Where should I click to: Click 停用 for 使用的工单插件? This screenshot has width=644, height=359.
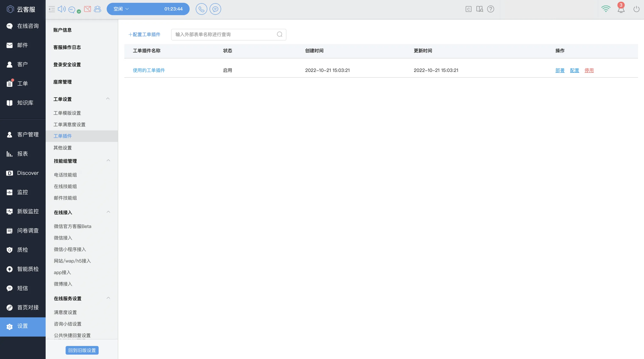[x=589, y=71]
